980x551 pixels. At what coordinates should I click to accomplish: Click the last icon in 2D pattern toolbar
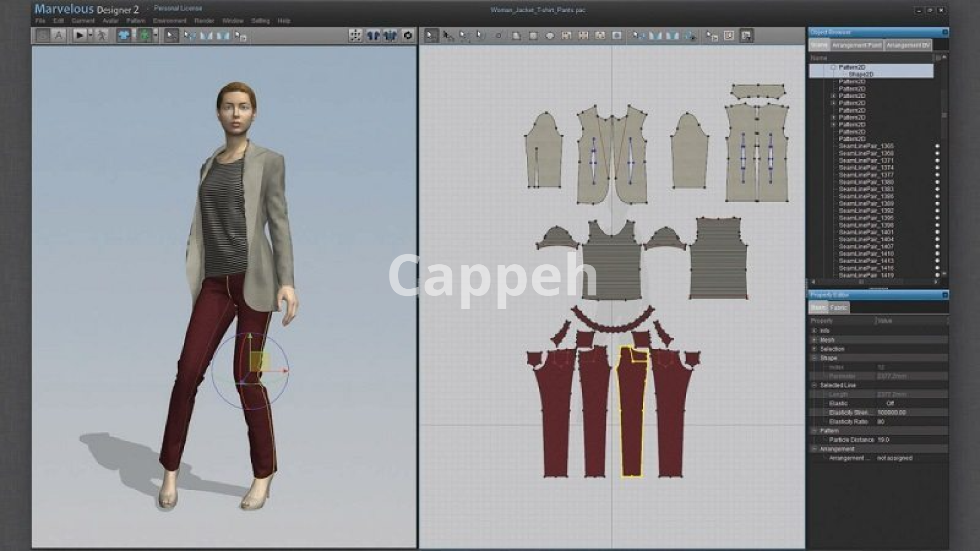point(746,35)
